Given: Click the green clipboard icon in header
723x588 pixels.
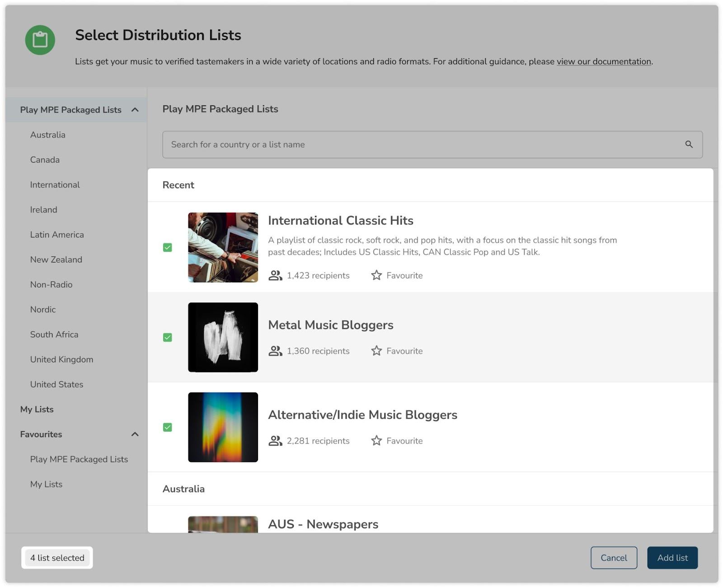Looking at the screenshot, I should [x=40, y=40].
